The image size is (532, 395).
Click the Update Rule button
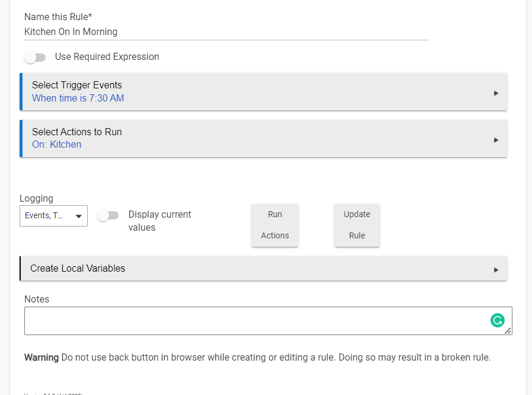pyautogui.click(x=357, y=225)
